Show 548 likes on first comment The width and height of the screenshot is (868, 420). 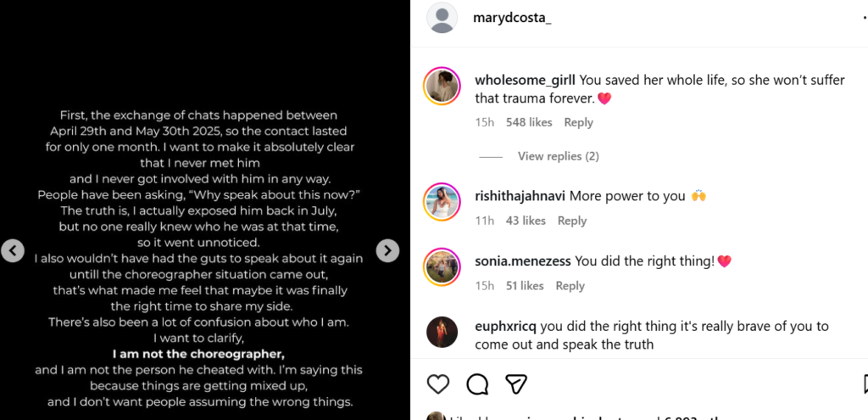[529, 122]
